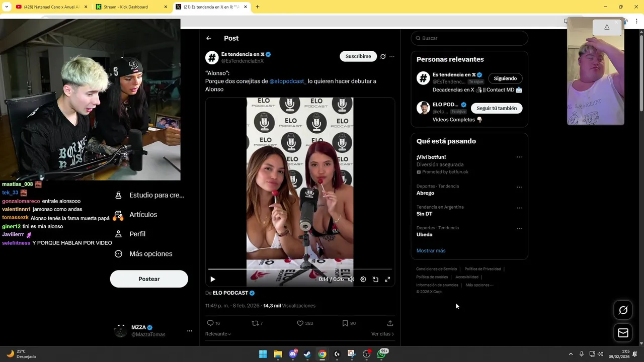The image size is (644, 362).
Task: Repost the tweet with 7 reposts
Action: pyautogui.click(x=257, y=323)
